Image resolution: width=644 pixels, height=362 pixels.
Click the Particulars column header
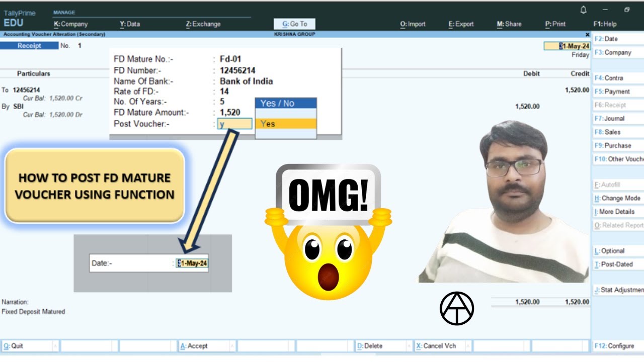(34, 73)
